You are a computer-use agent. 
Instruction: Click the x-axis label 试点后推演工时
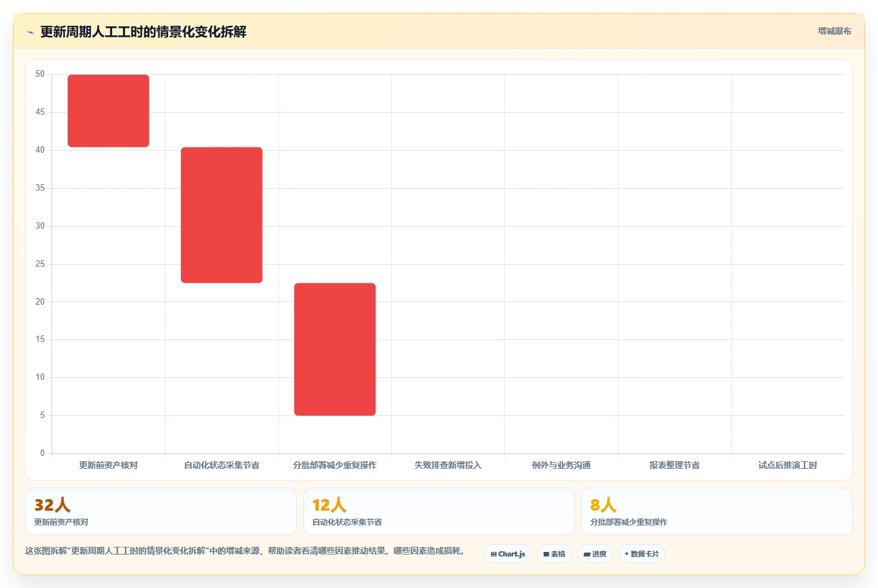click(x=788, y=465)
